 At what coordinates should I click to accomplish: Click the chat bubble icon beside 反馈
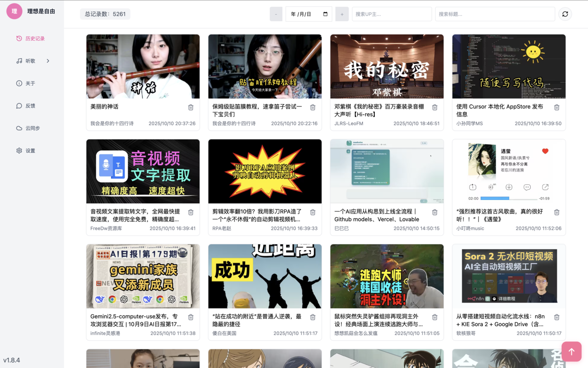(x=19, y=106)
